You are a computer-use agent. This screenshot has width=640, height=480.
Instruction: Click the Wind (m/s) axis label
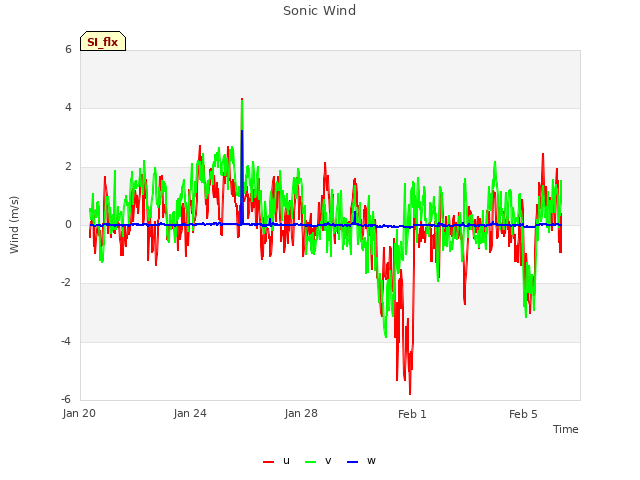tap(14, 225)
